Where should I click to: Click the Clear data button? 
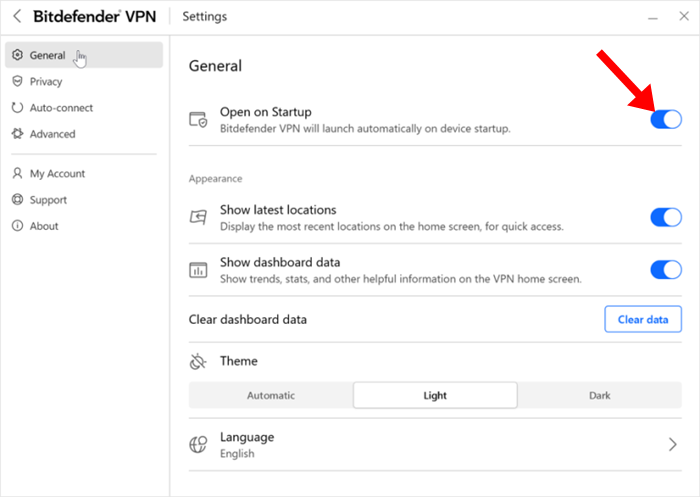643,319
